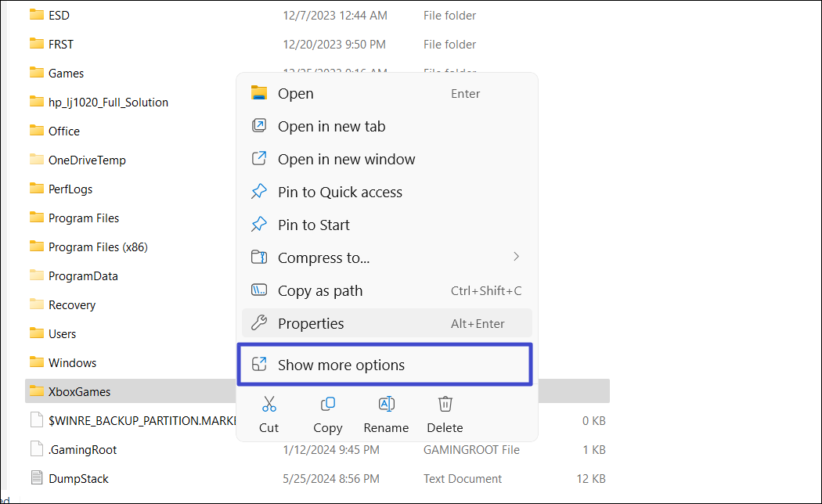Choose Show more options
822x504 pixels.
[x=341, y=365]
